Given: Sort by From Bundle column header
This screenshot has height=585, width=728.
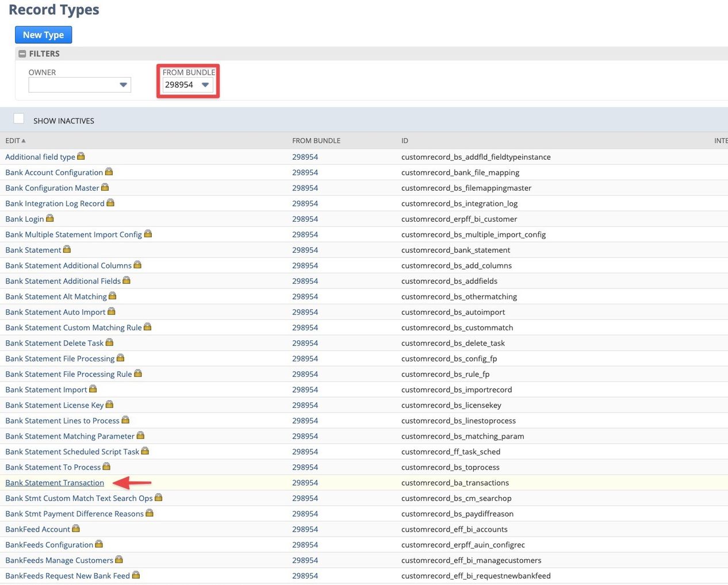Looking at the screenshot, I should (316, 140).
